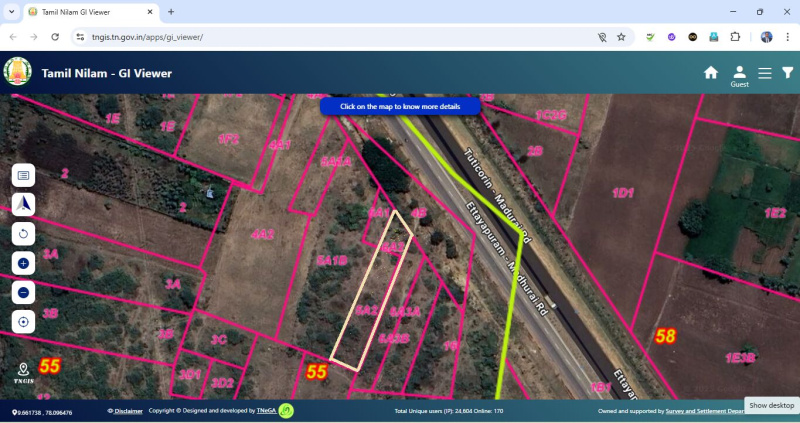Viewport: 800px width, 423px height.
Task: Open the Chrome three-dot menu
Action: tap(787, 37)
